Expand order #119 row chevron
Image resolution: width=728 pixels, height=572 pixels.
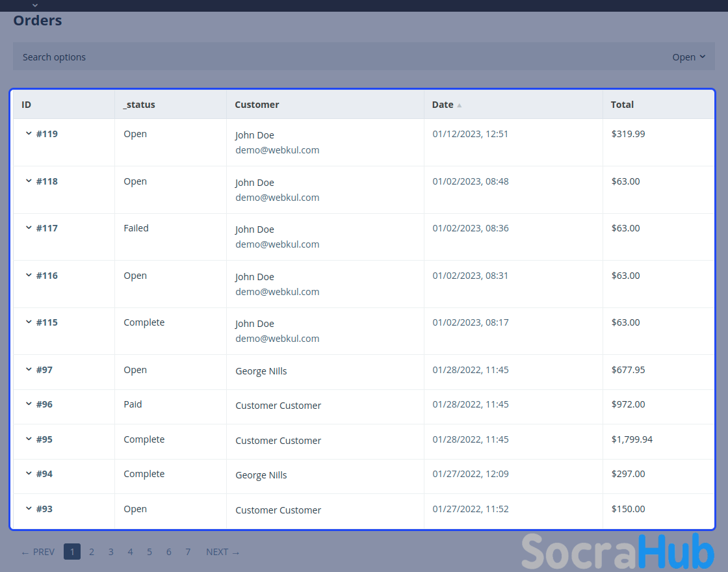(29, 134)
